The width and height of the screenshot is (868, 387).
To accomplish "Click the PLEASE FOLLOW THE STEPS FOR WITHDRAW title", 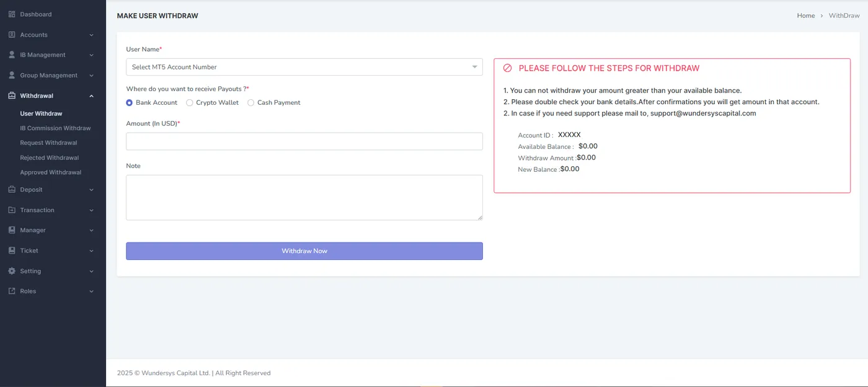I will point(609,68).
